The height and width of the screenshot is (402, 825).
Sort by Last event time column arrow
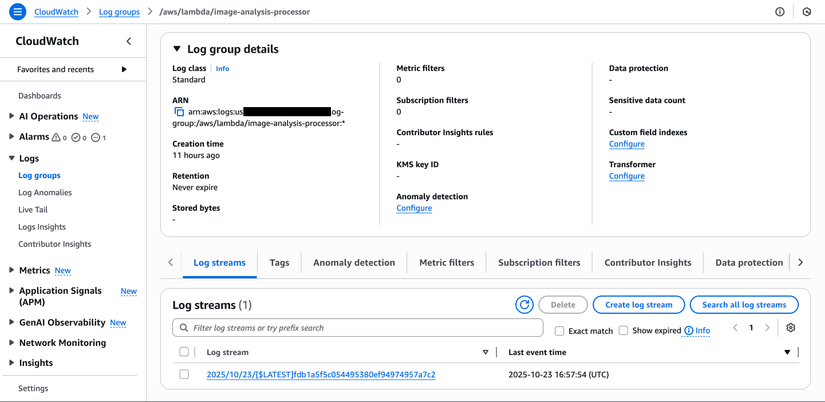[787, 353]
